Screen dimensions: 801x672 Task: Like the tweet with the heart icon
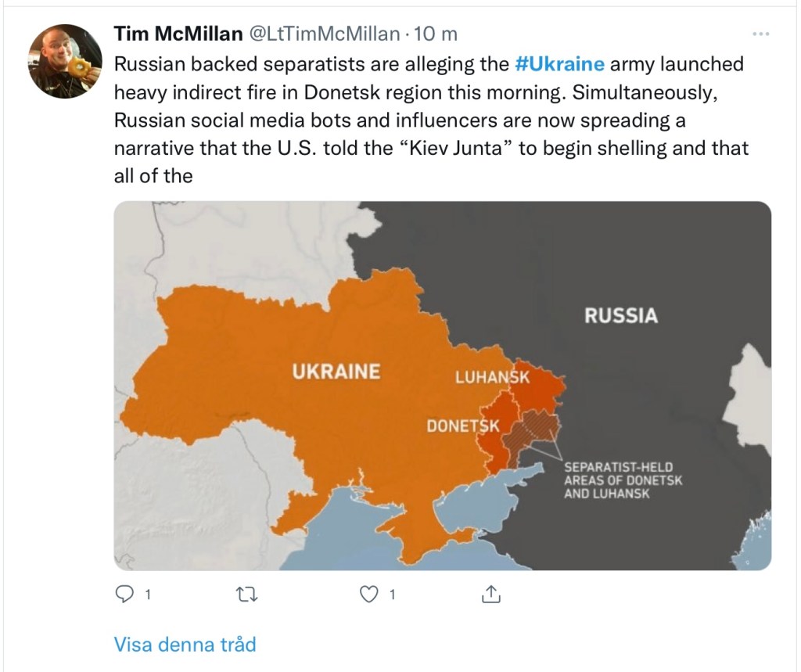pos(368,595)
